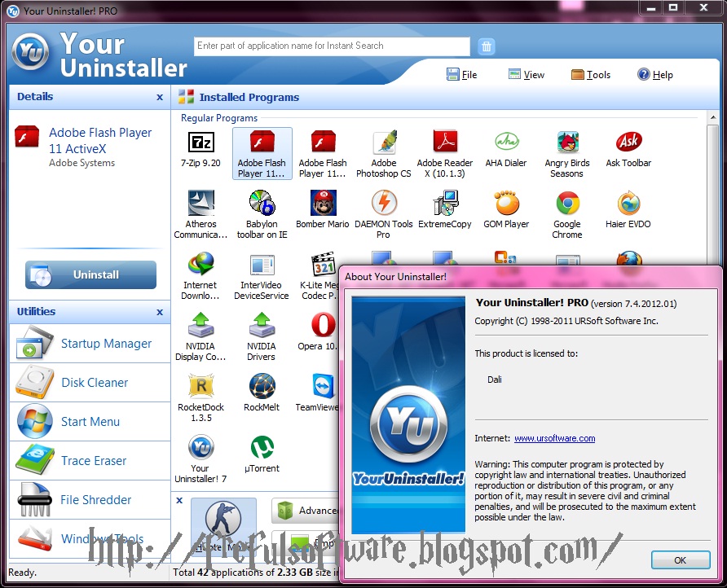
Task: Click the Advanced Uninstall button
Action: coord(306,511)
